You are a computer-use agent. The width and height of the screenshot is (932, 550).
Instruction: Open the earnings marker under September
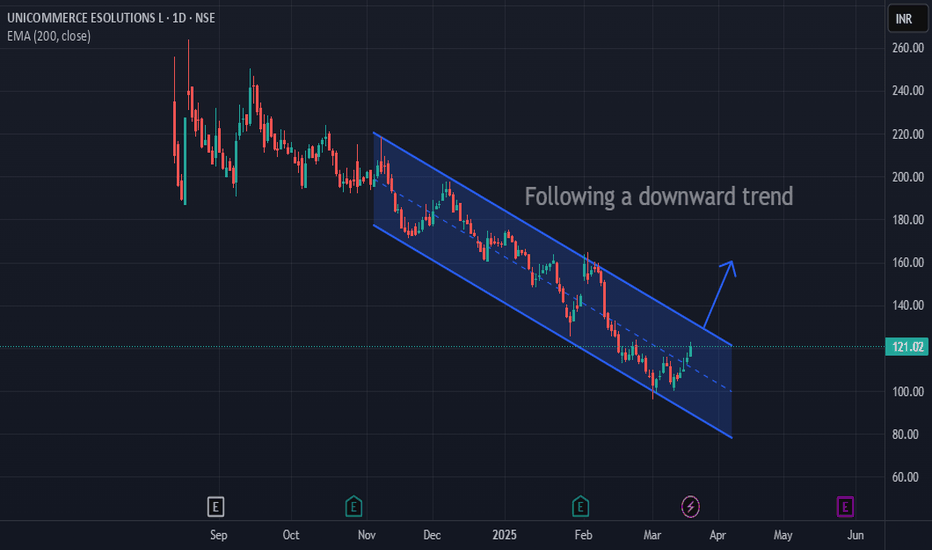[215, 507]
